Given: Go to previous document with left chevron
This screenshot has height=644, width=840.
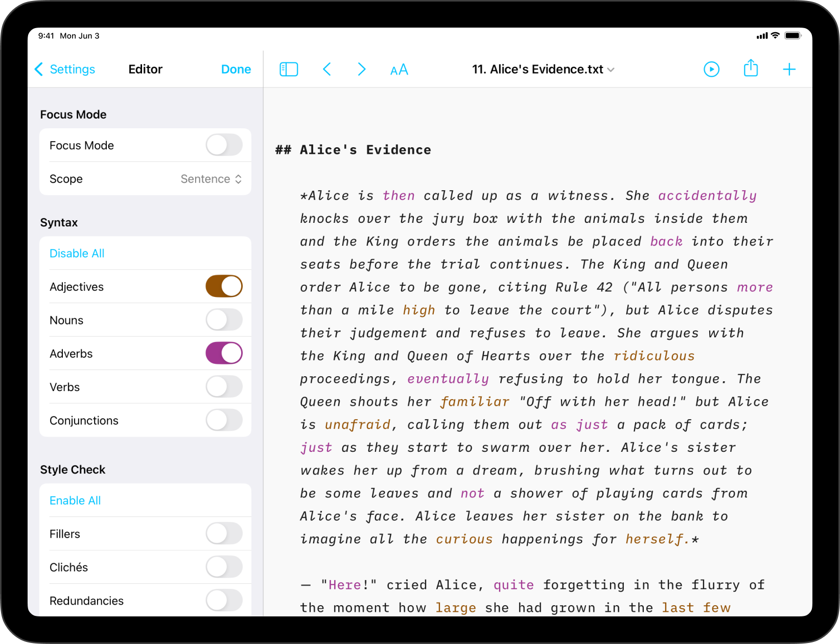Looking at the screenshot, I should [x=327, y=70].
